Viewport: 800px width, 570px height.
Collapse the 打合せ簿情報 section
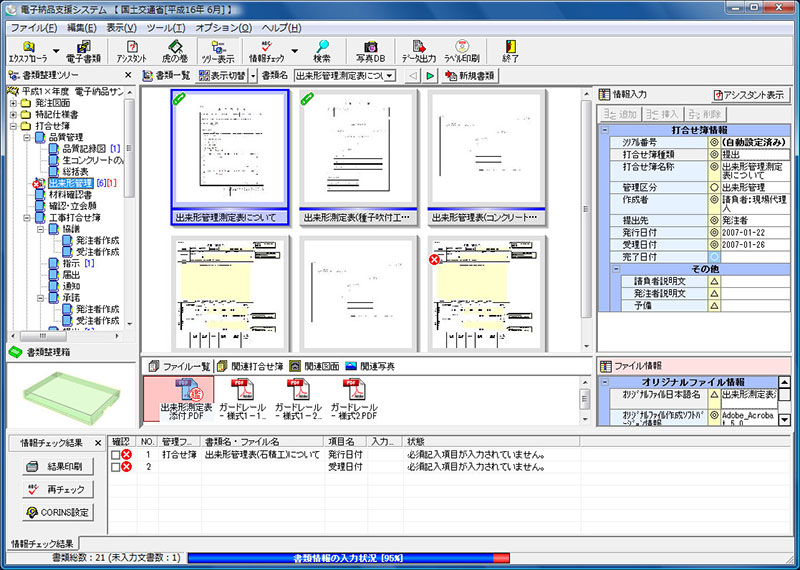(x=605, y=130)
